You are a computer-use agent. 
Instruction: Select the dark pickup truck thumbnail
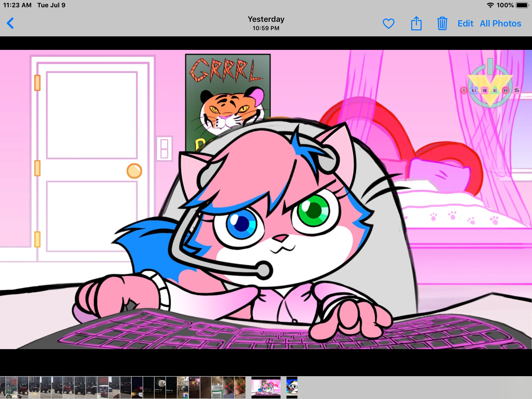click(126, 388)
